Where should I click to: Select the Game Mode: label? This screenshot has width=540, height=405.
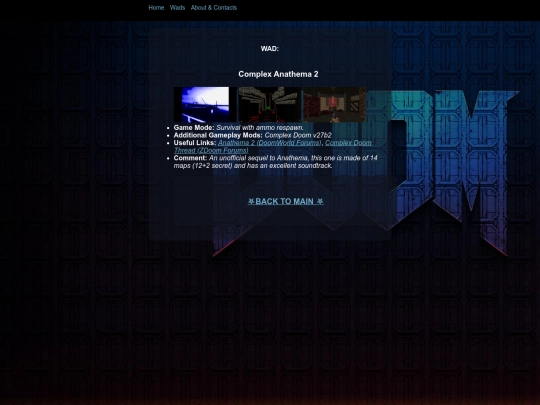194,127
